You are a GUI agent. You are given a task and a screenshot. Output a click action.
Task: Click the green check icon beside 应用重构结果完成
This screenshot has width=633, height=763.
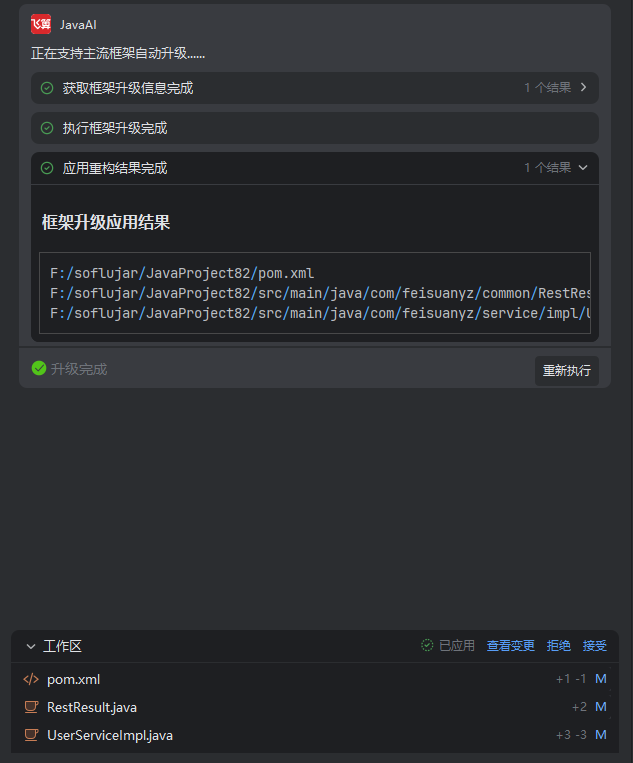coord(47,168)
